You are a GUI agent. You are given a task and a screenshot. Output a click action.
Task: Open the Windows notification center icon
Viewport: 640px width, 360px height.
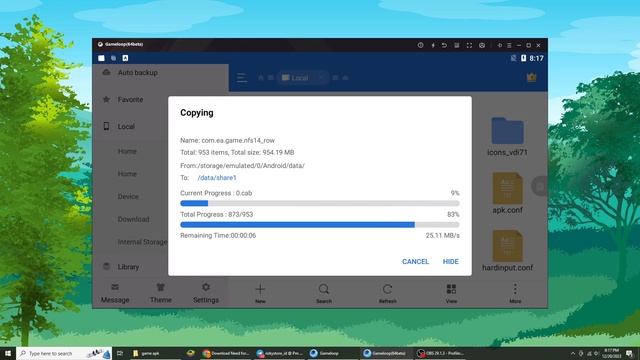[x=629, y=353]
